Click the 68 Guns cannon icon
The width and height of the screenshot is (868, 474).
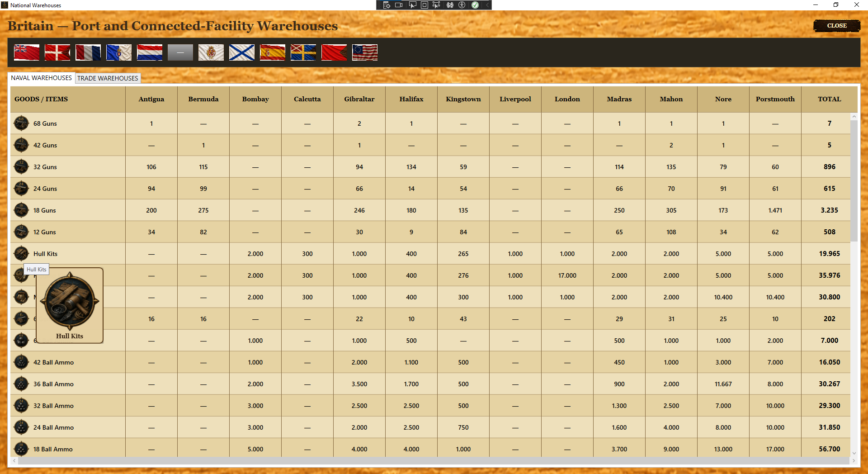coord(21,123)
